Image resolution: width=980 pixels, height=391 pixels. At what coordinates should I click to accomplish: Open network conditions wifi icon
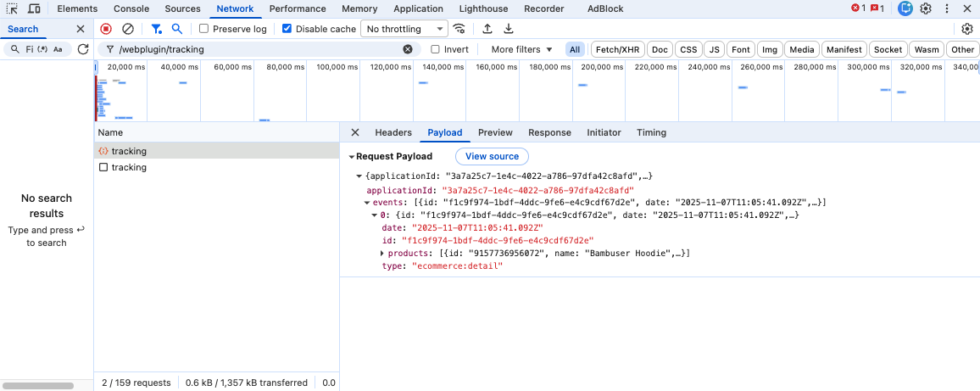pos(459,29)
